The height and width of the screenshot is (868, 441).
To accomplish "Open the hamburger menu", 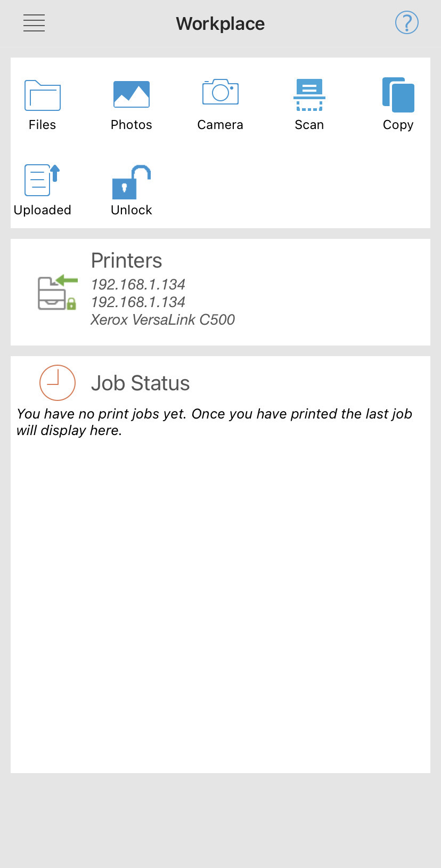I will (34, 23).
